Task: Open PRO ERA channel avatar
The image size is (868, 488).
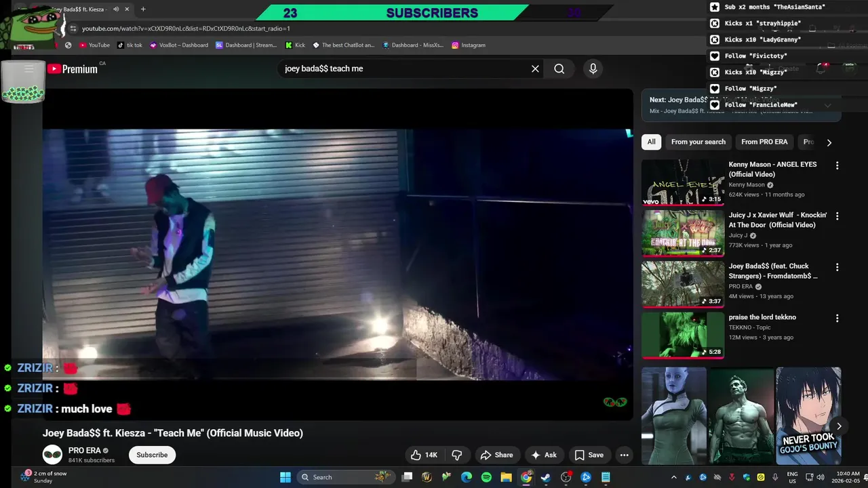Action: tap(52, 455)
